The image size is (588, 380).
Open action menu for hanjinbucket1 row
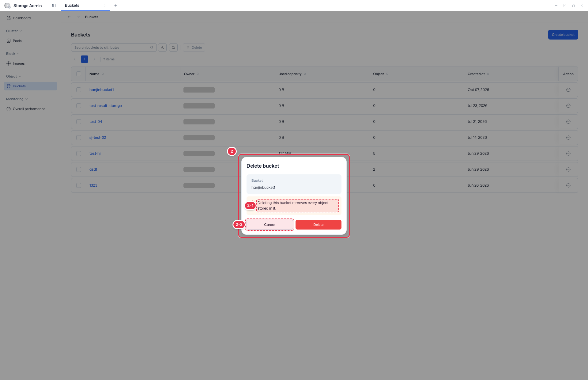coord(568,90)
